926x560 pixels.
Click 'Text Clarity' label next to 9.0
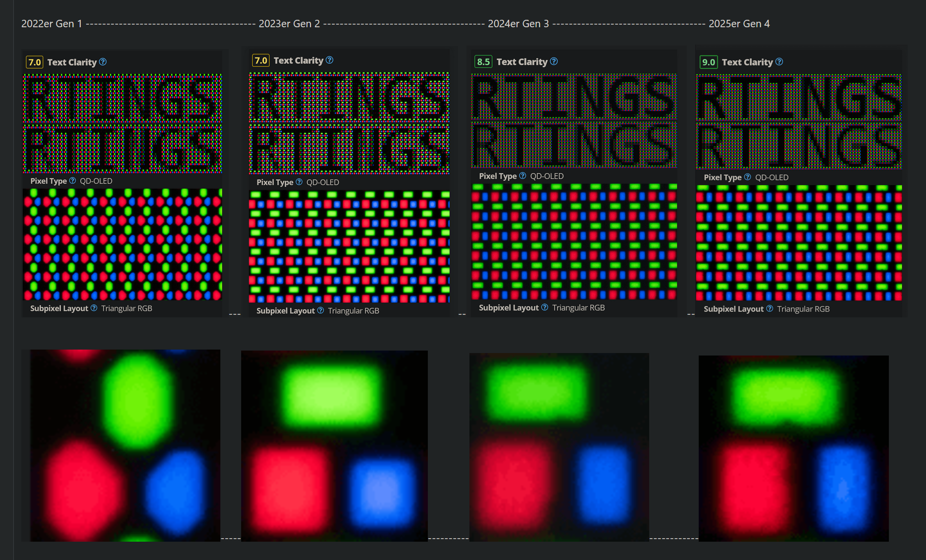[747, 62]
